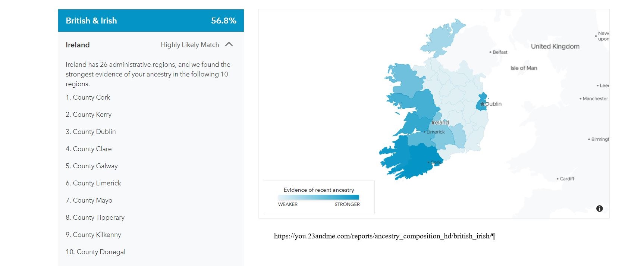
Task: Click the Isle of Man label on map
Action: tap(524, 68)
